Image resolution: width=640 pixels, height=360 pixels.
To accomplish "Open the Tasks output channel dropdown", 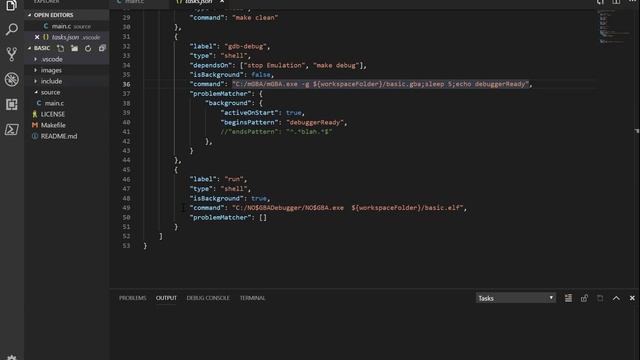I will click(x=516, y=298).
